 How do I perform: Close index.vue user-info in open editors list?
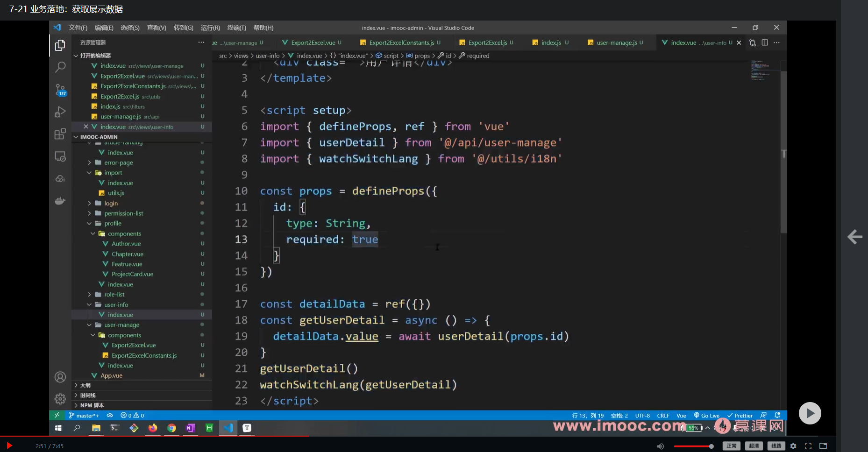click(86, 127)
